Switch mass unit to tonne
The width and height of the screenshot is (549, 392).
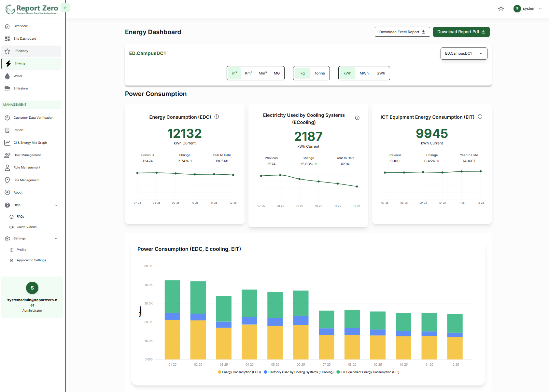[x=320, y=73]
